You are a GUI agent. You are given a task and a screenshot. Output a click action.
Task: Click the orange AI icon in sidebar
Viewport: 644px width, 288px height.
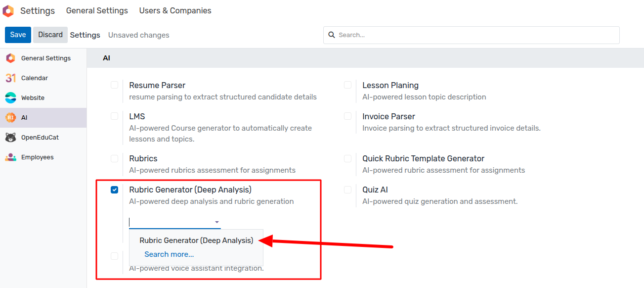[x=10, y=118]
